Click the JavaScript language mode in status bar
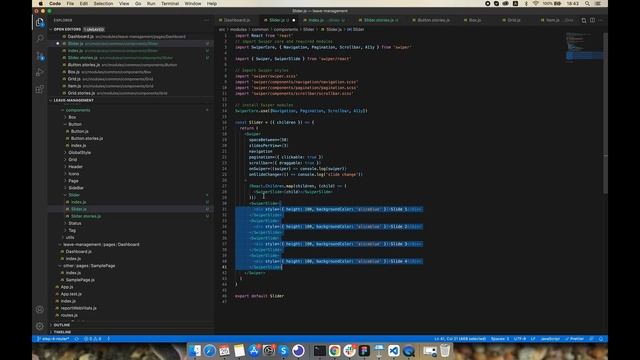640x360 pixels. point(550,339)
